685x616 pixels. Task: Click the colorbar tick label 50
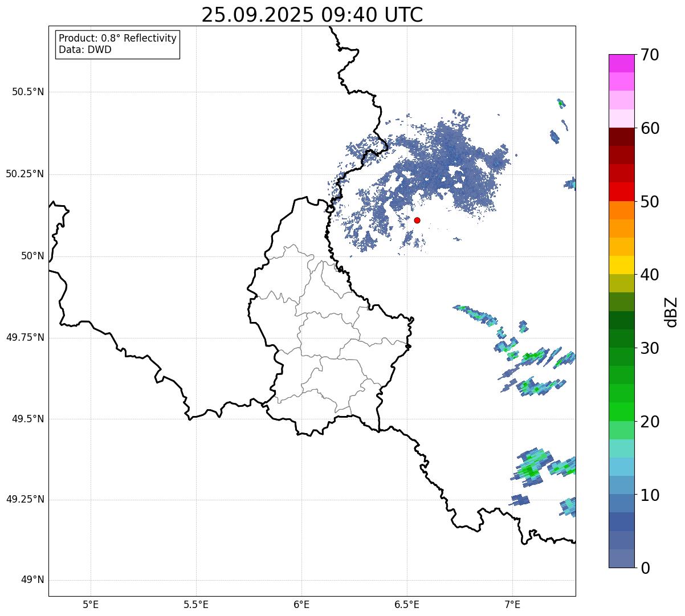pos(650,202)
